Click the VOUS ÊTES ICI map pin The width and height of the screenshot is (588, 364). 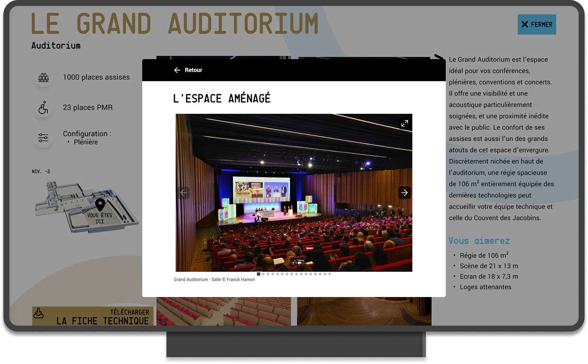click(x=100, y=205)
